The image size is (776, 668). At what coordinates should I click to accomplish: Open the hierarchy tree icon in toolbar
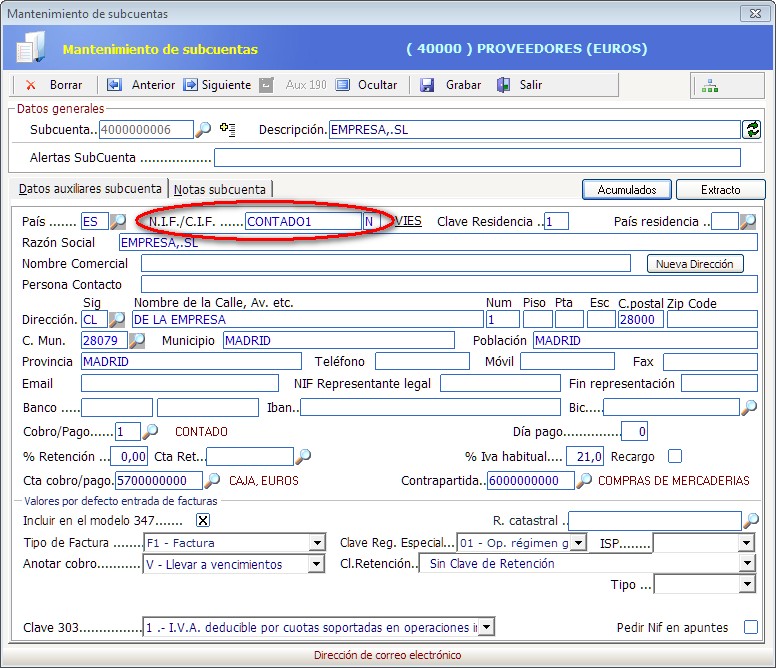(709, 86)
